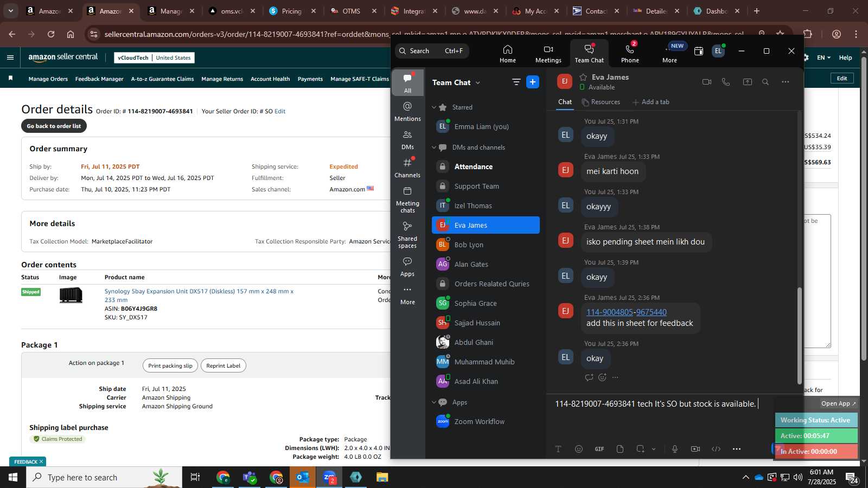This screenshot has width=868, height=488.
Task: Click Reprint Label button
Action: coord(224,365)
